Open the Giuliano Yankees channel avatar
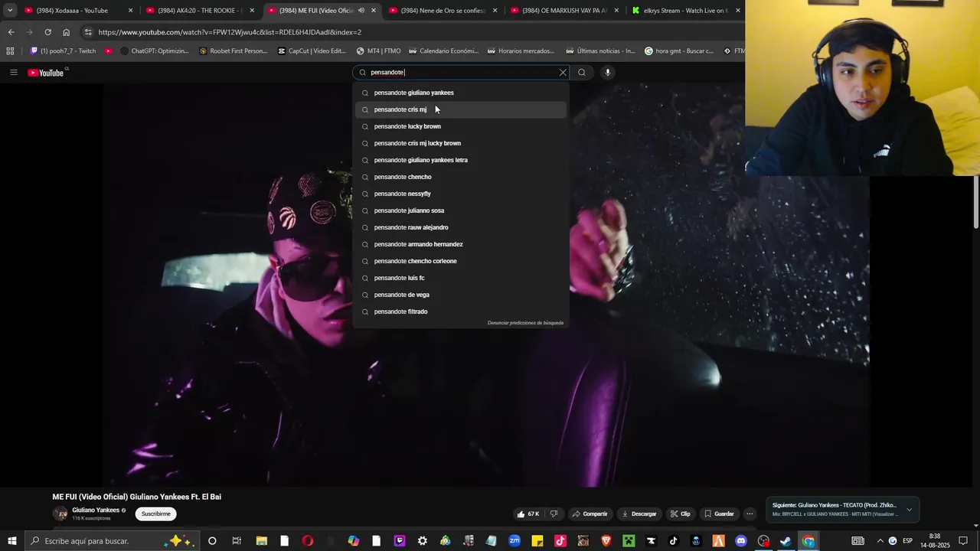Image resolution: width=980 pixels, height=551 pixels. 60,514
